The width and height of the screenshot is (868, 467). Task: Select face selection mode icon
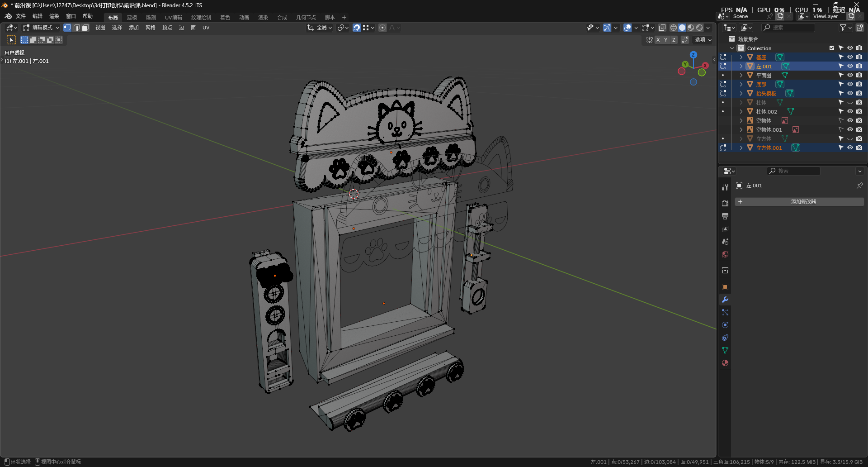coord(85,28)
